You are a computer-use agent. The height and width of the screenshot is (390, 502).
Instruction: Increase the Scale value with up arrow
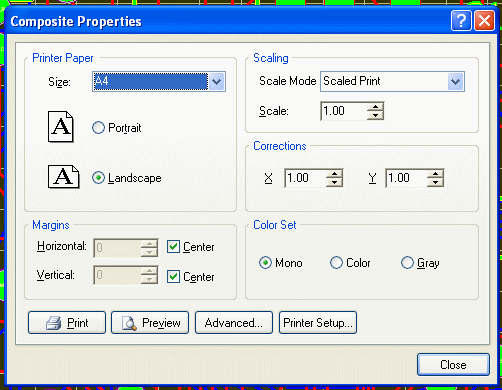[x=376, y=107]
